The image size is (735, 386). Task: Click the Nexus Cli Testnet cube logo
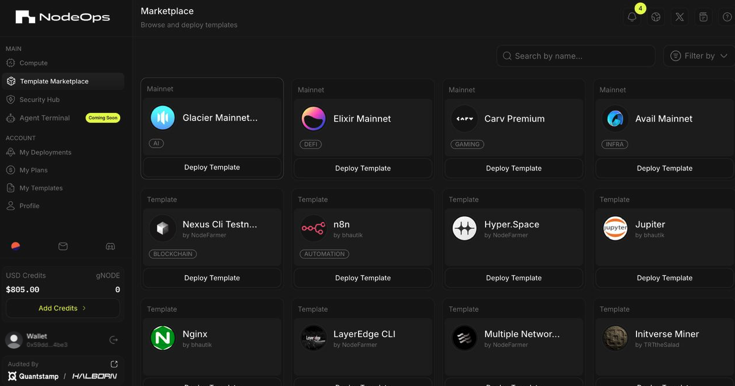coord(163,228)
